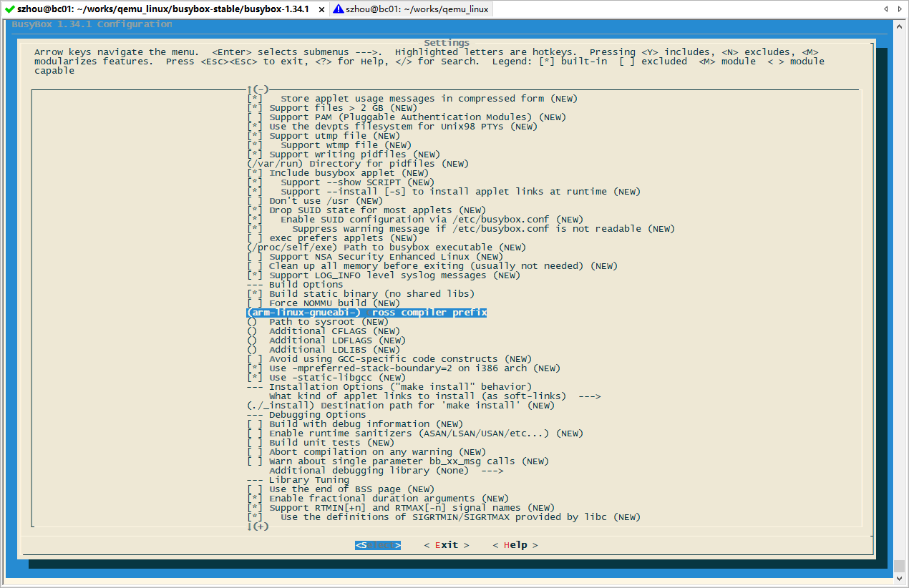
Task: Click the terminal scrollbar down arrow
Action: (900, 577)
